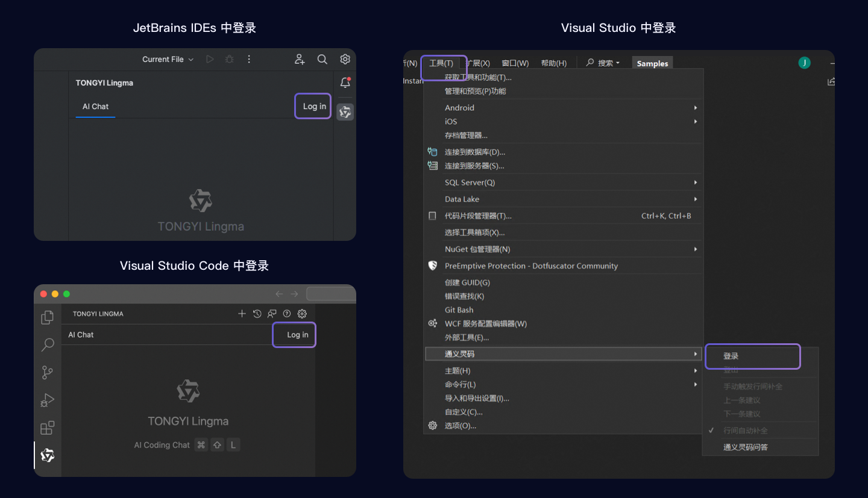Click the Samples solution label
This screenshot has height=498, width=868.
tap(652, 64)
